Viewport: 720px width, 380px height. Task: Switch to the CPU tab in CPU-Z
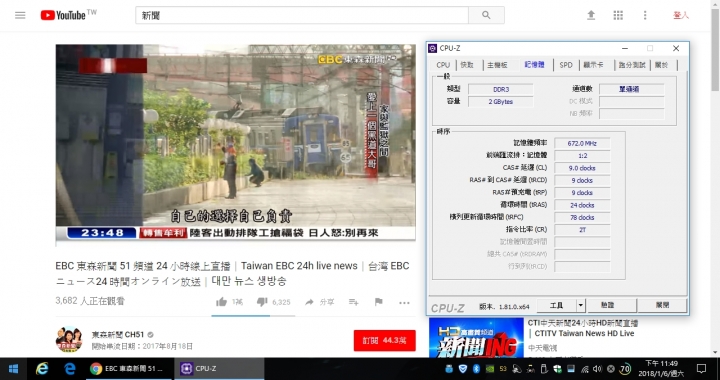click(x=443, y=65)
